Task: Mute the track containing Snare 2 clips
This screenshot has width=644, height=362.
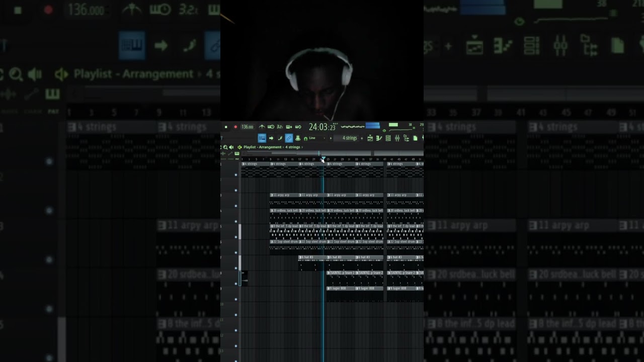Action: (x=235, y=284)
